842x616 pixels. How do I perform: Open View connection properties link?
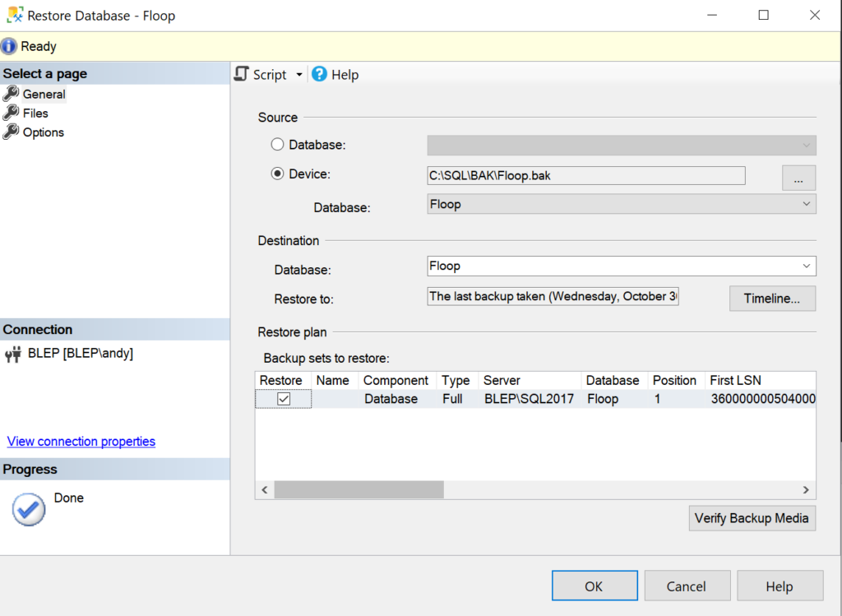pyautogui.click(x=81, y=442)
